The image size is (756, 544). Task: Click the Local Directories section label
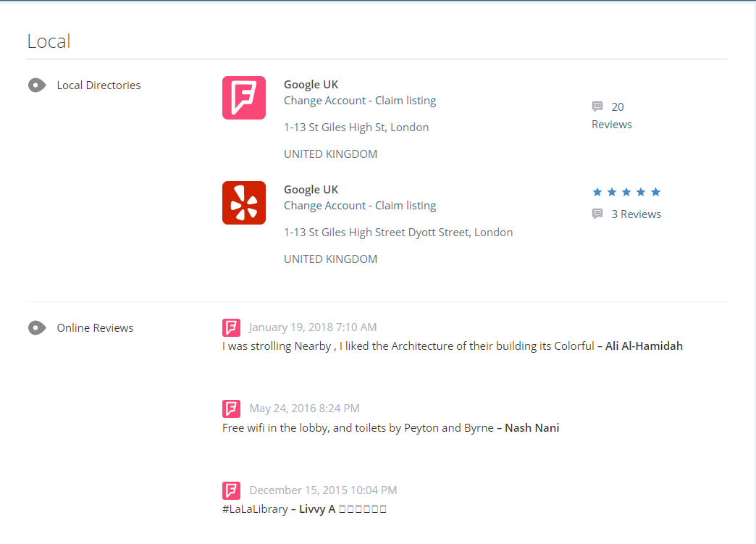coord(98,85)
